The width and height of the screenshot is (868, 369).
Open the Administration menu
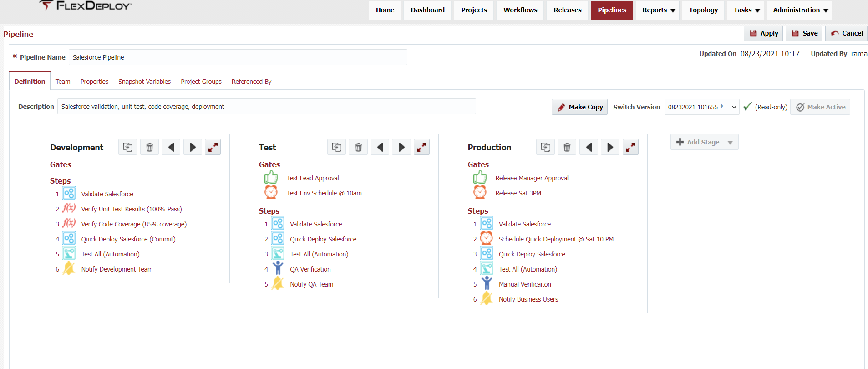pyautogui.click(x=800, y=10)
